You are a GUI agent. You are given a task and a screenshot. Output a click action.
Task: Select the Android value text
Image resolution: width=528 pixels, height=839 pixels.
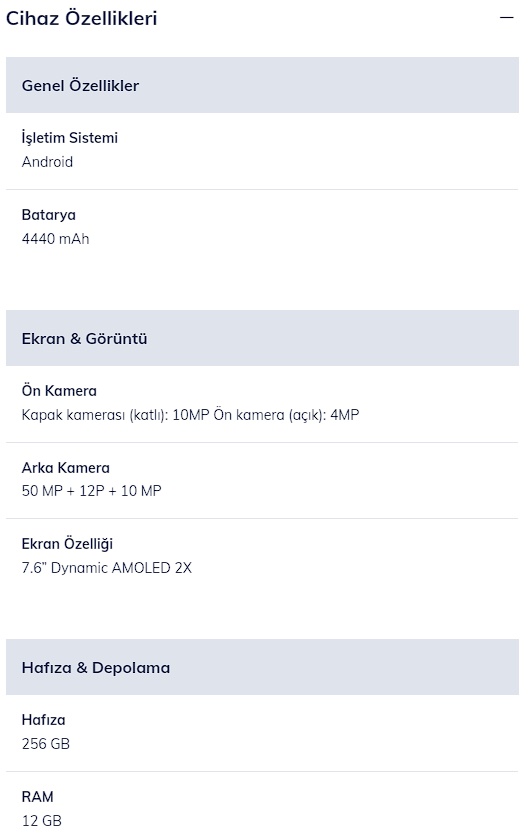(x=47, y=162)
